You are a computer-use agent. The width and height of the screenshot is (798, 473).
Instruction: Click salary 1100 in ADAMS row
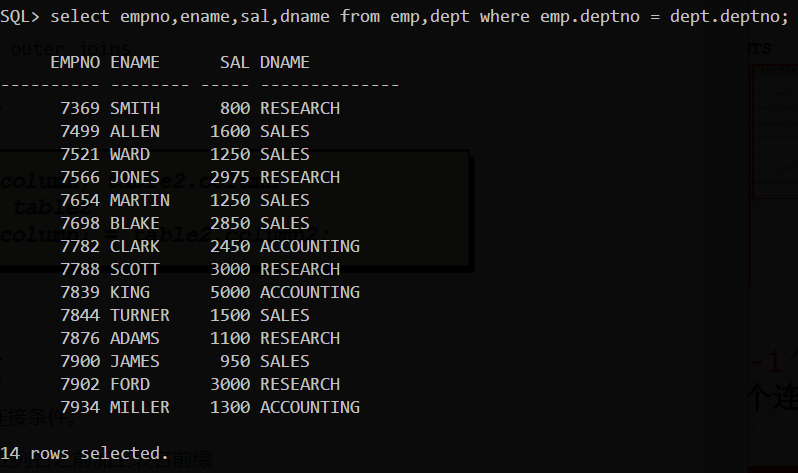pos(230,338)
